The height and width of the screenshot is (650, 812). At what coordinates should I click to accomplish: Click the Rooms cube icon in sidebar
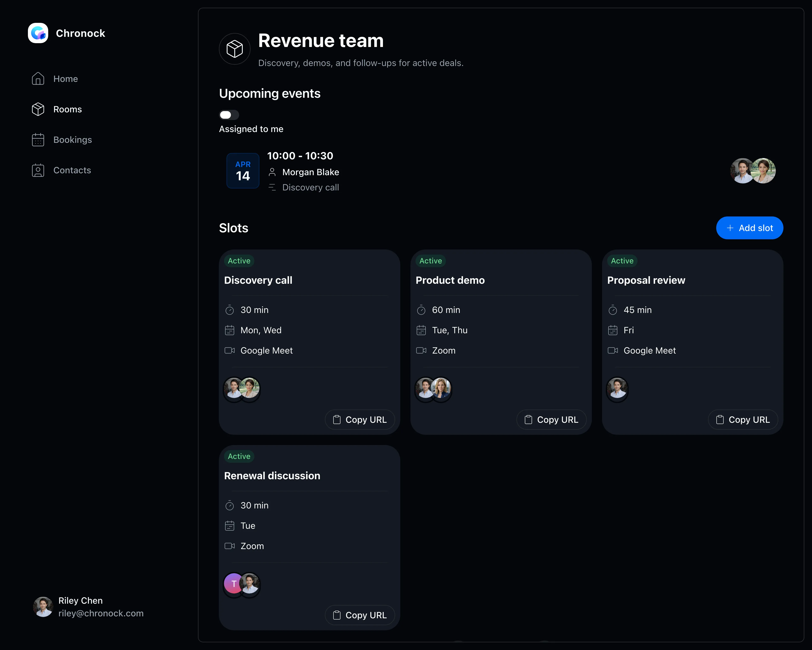38,109
